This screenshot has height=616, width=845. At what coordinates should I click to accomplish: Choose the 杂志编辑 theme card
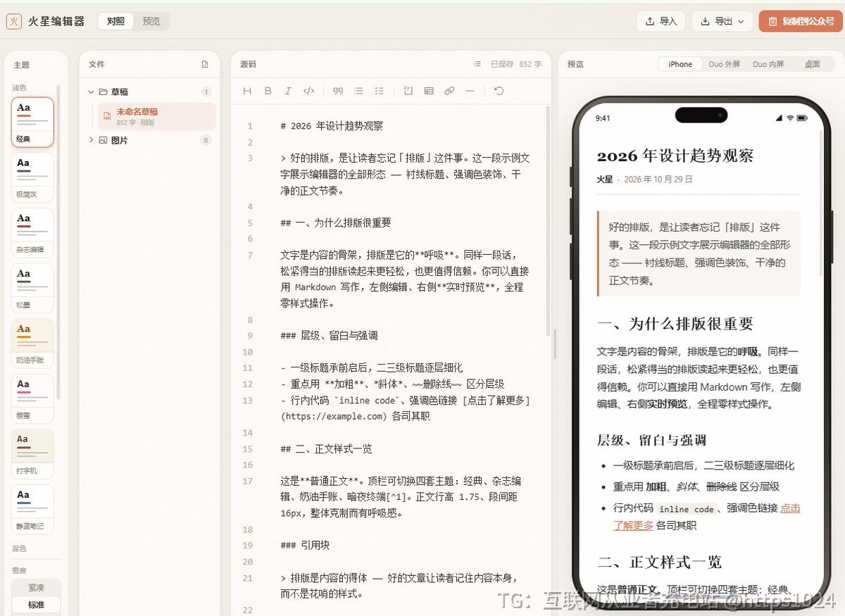pos(32,232)
